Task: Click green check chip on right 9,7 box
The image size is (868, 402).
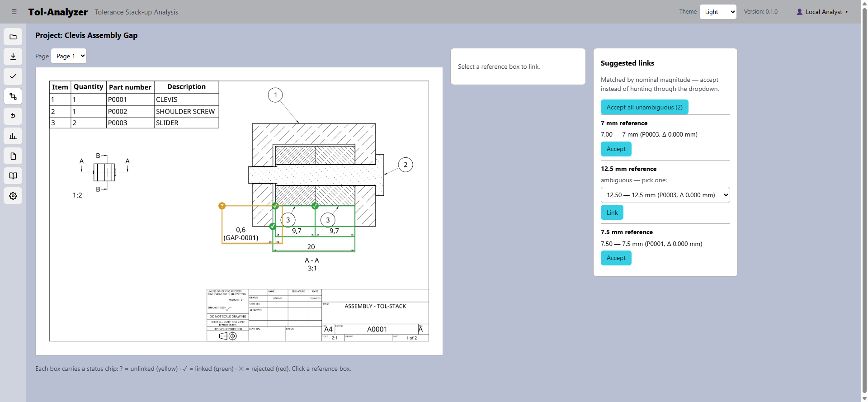Action: coord(315,206)
